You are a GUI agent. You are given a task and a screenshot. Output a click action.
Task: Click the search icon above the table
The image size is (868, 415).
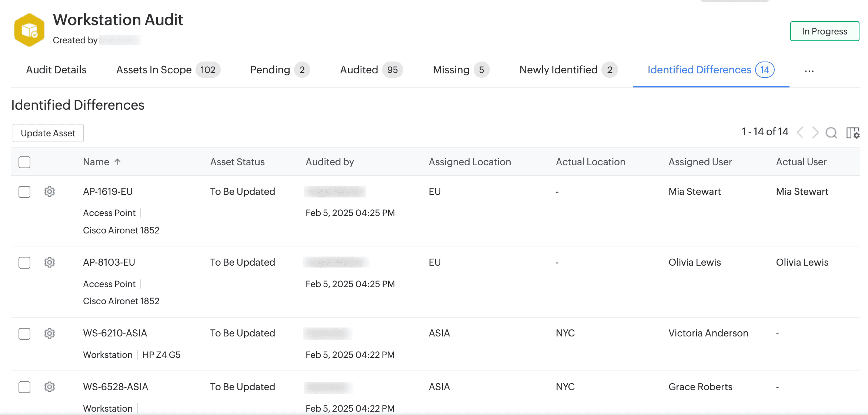[831, 132]
